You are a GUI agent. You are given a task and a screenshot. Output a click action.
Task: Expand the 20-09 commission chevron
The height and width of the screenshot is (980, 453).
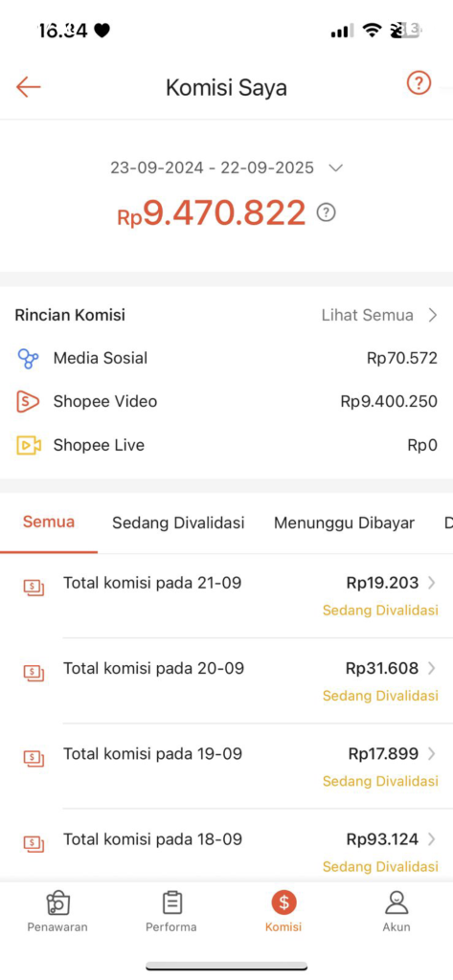click(431, 668)
